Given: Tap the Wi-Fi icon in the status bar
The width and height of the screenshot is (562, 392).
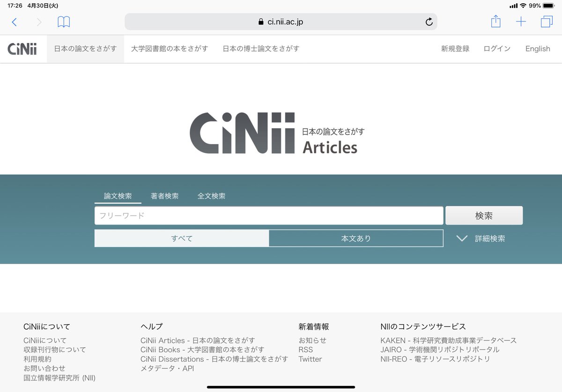Looking at the screenshot, I should pyautogui.click(x=523, y=6).
